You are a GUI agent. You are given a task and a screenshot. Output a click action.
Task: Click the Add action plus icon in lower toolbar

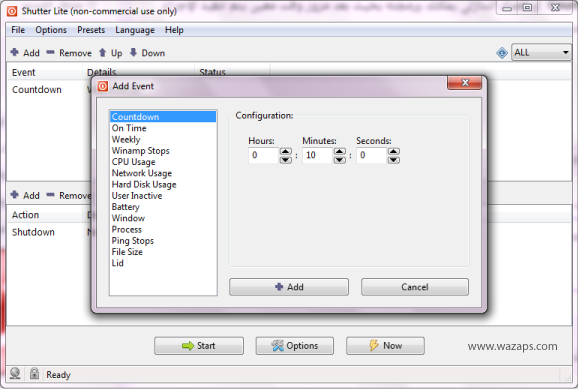pyautogui.click(x=15, y=195)
